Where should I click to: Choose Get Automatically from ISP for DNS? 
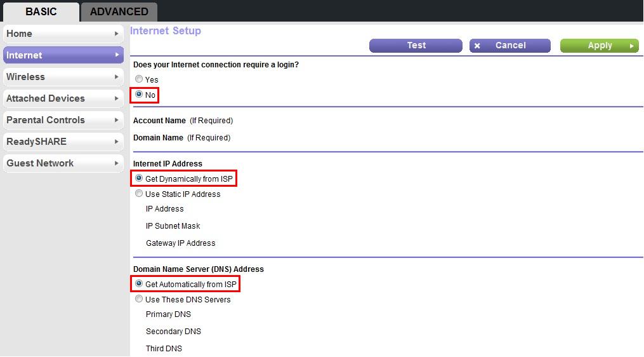[x=139, y=284]
